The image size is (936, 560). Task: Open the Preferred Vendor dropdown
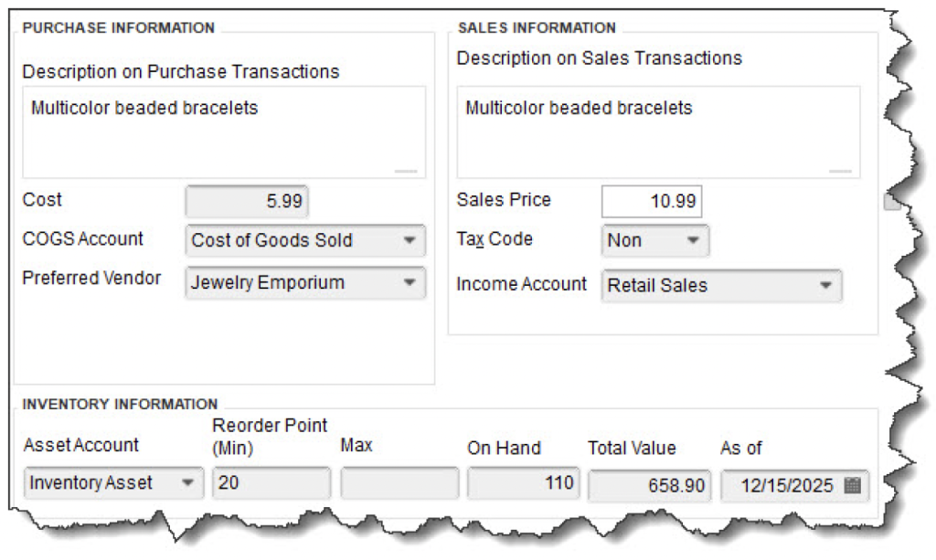tap(408, 283)
